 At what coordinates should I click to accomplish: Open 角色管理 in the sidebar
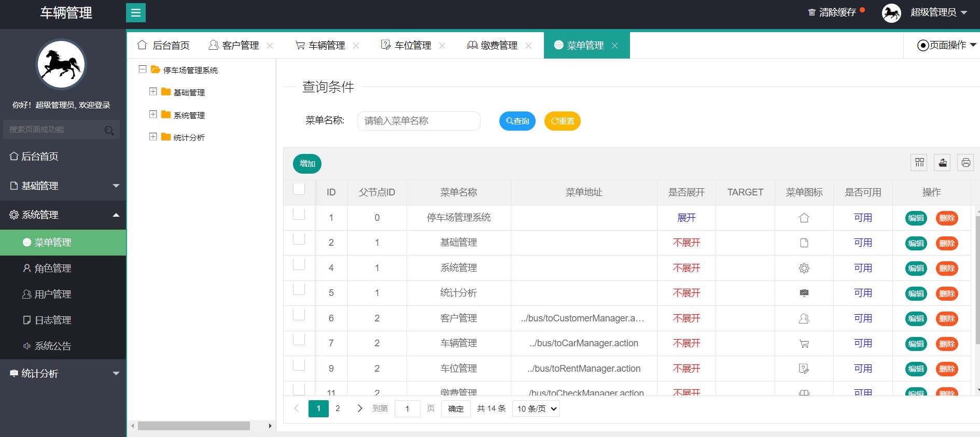point(63,269)
